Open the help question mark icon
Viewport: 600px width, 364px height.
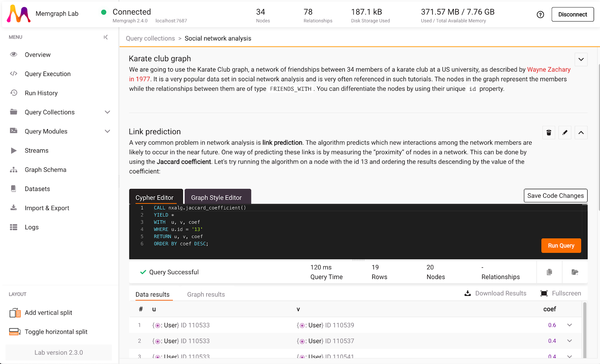(x=540, y=15)
